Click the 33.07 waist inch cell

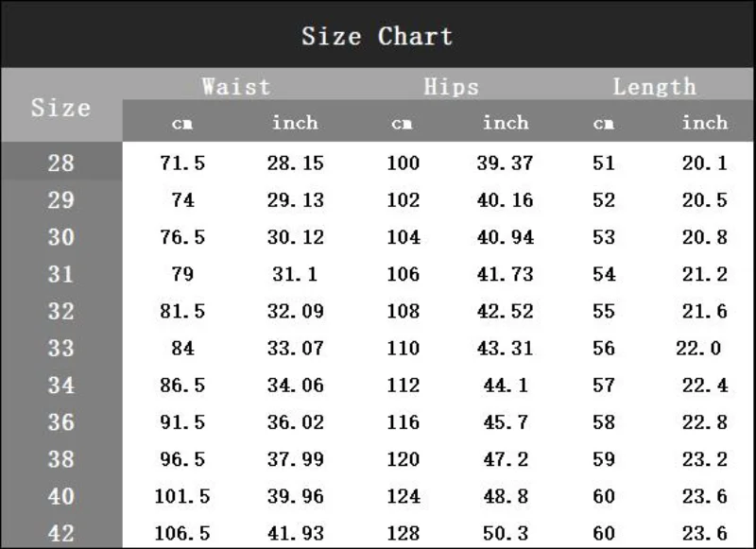pos(295,348)
